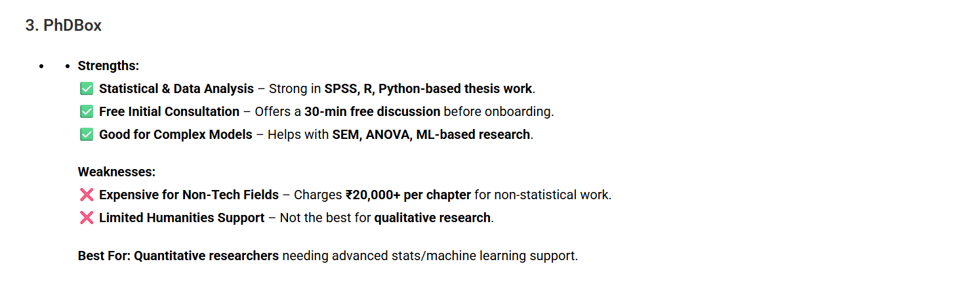Click the bold text Free Initial Consultation
The width and height of the screenshot is (980, 287).
tap(169, 111)
